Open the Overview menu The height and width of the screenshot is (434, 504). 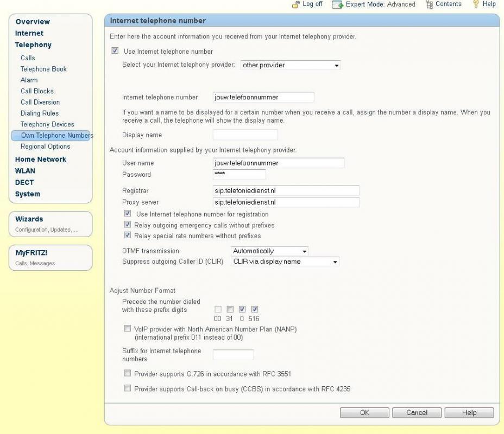coord(33,22)
